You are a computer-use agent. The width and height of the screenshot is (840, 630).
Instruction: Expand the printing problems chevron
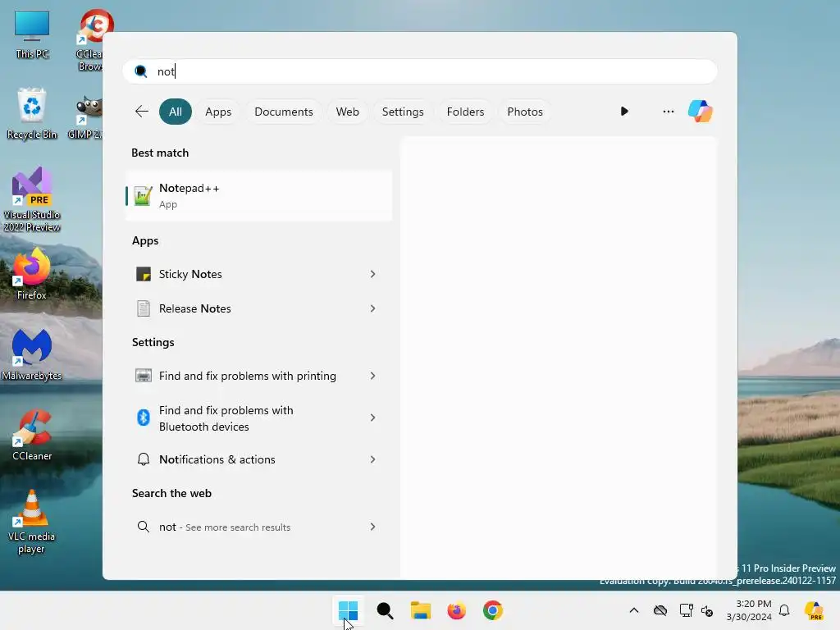pos(373,376)
